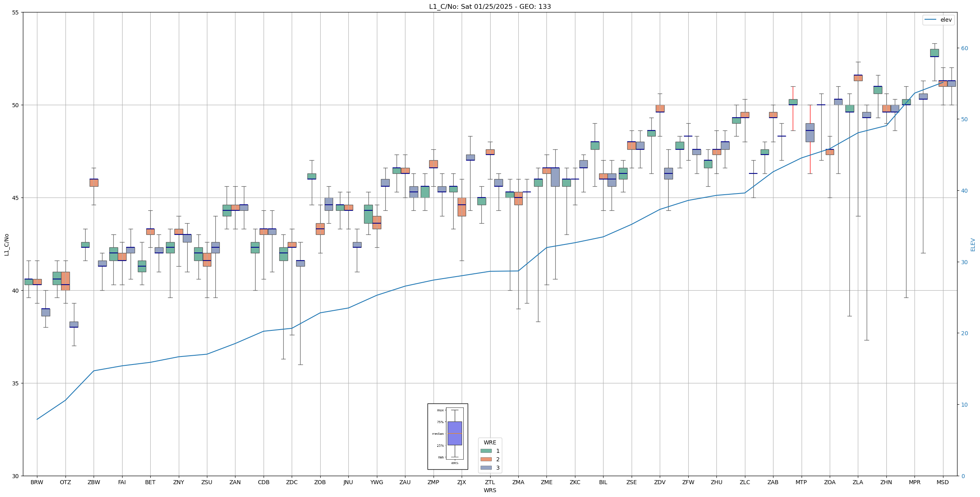Click the ELEV right axis title
Image resolution: width=980 pixels, height=497 pixels.
[973, 244]
